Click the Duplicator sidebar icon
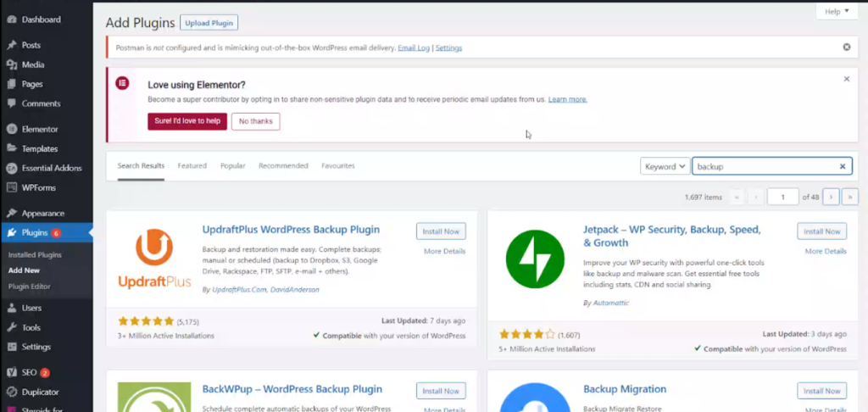Screen dimensions: 868x412 click(12, 392)
